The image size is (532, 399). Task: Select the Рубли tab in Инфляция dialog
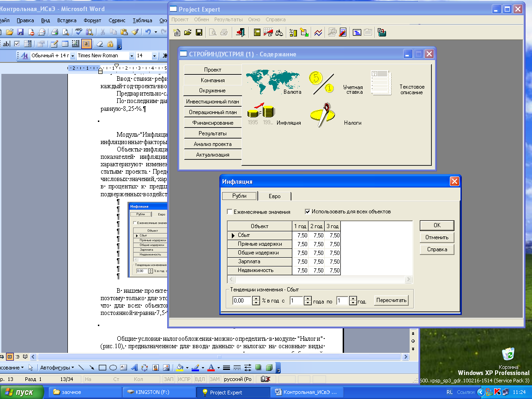pos(240,196)
